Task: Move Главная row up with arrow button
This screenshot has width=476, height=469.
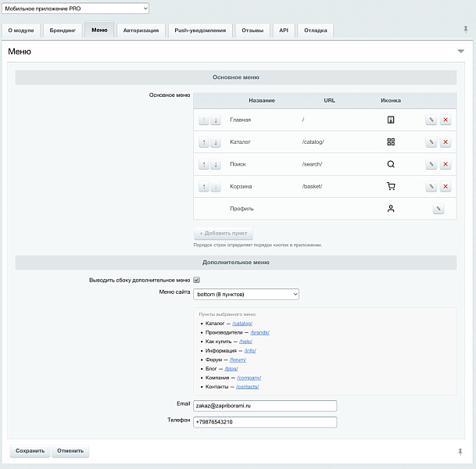Action: 204,120
